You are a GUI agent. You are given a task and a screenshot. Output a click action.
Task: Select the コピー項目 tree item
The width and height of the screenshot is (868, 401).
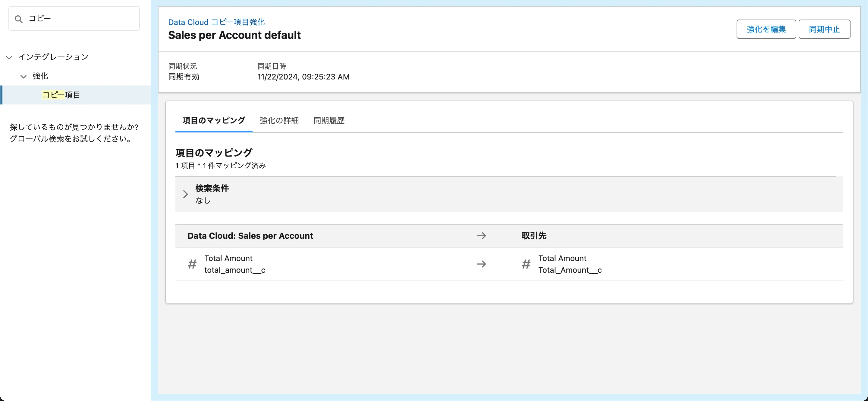click(x=76, y=95)
